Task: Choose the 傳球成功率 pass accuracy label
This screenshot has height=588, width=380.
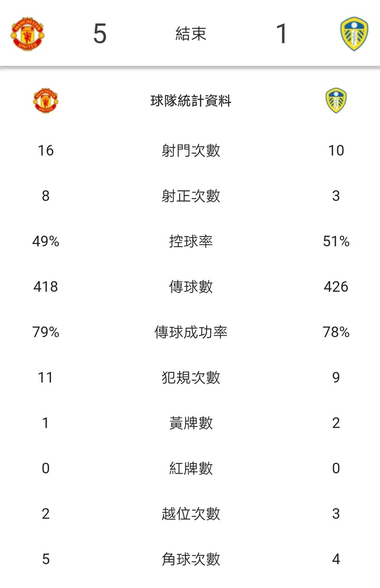Action: [x=191, y=332]
